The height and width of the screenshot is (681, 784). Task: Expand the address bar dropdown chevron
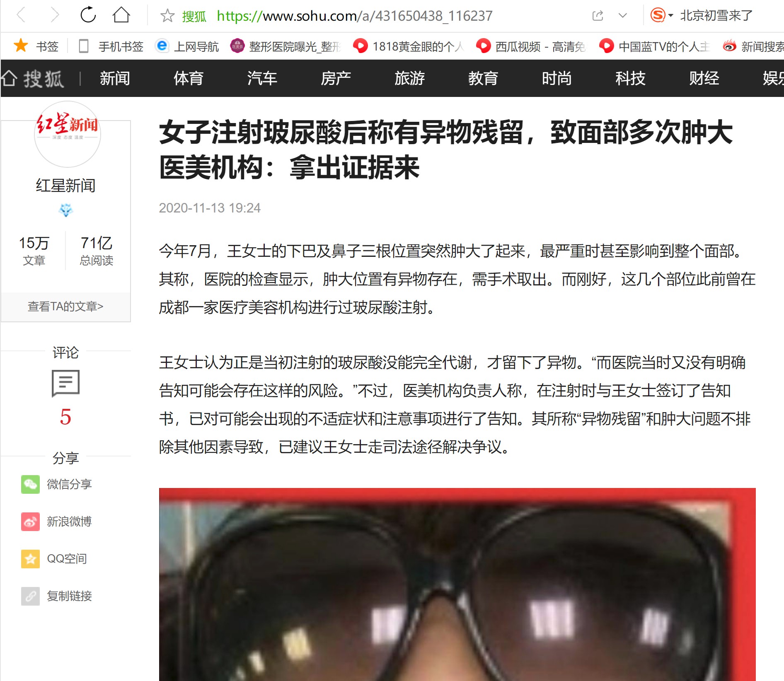tap(622, 16)
